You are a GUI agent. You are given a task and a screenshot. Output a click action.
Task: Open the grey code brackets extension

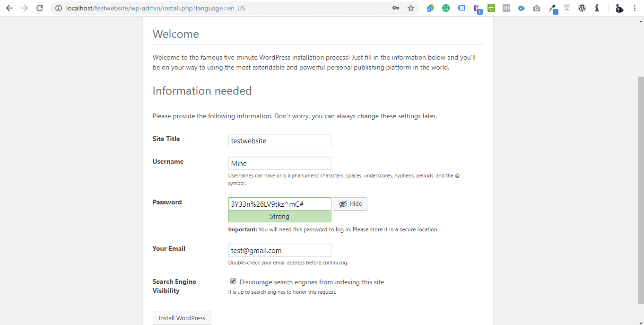point(506,8)
